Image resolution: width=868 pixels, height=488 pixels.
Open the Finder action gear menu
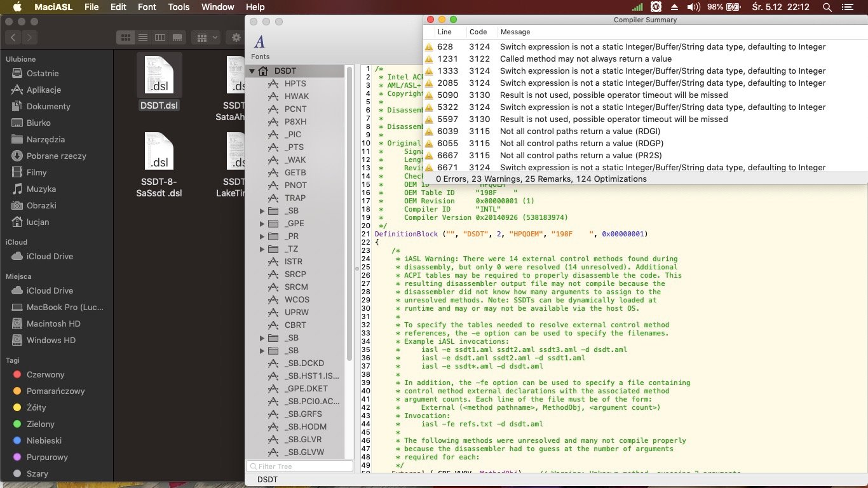click(236, 37)
